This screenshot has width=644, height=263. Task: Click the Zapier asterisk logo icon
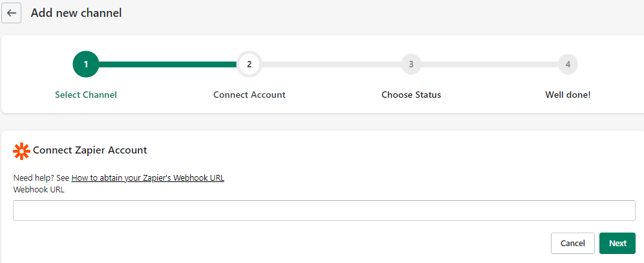point(22,152)
